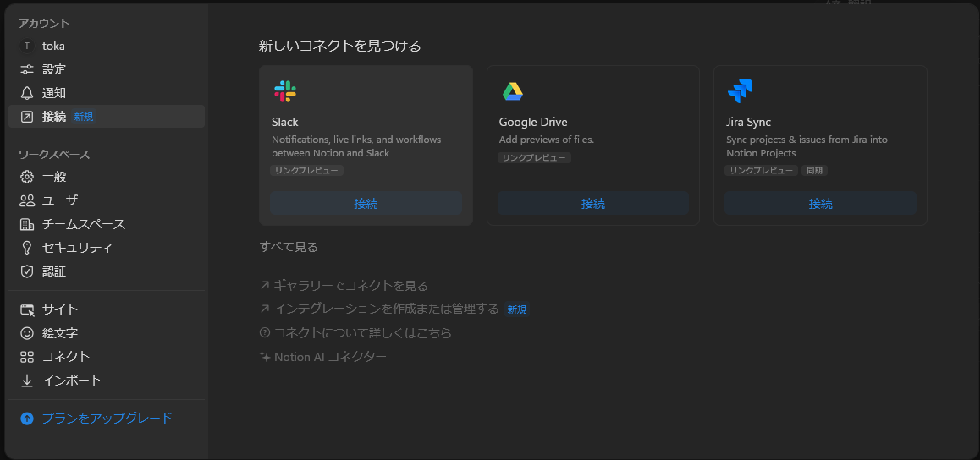Click the Google Drive card title
The width and height of the screenshot is (980, 460).
tap(533, 123)
